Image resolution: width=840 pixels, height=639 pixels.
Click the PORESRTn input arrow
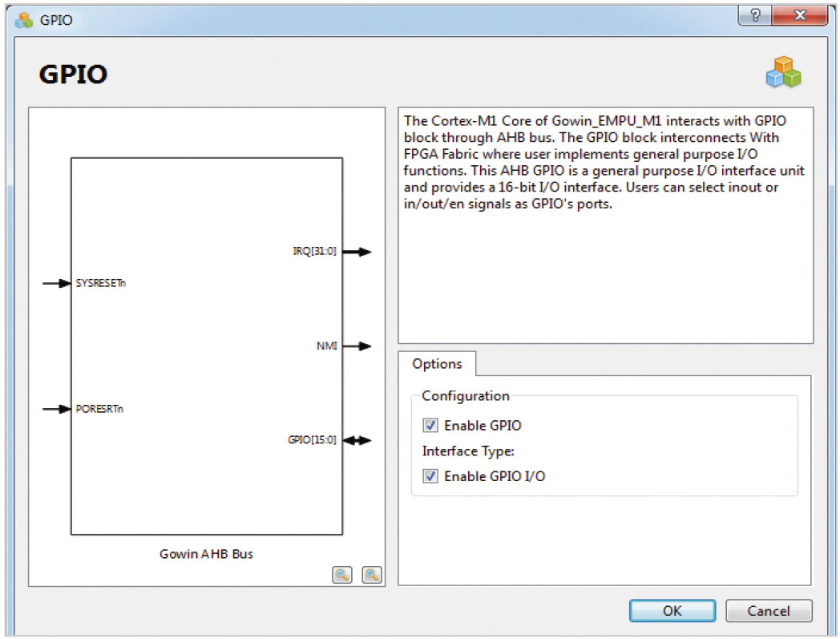coord(56,409)
